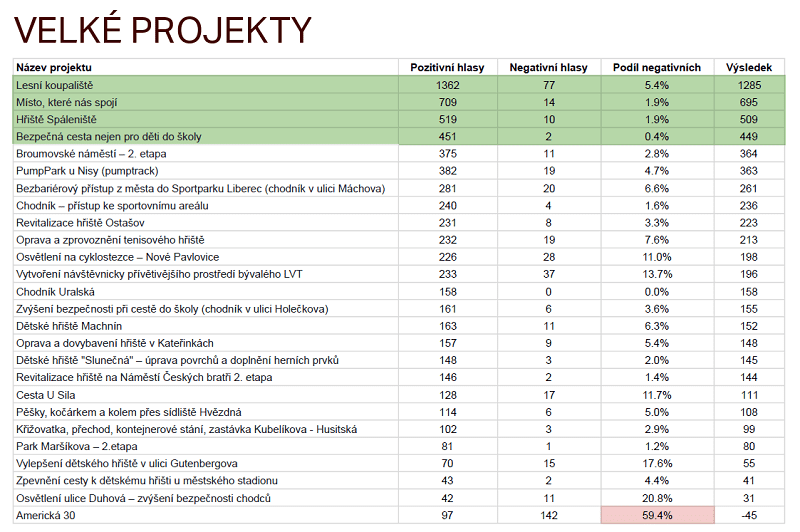This screenshot has height=532, width=800.
Task: Select the Americká 30 project name
Action: (46, 515)
